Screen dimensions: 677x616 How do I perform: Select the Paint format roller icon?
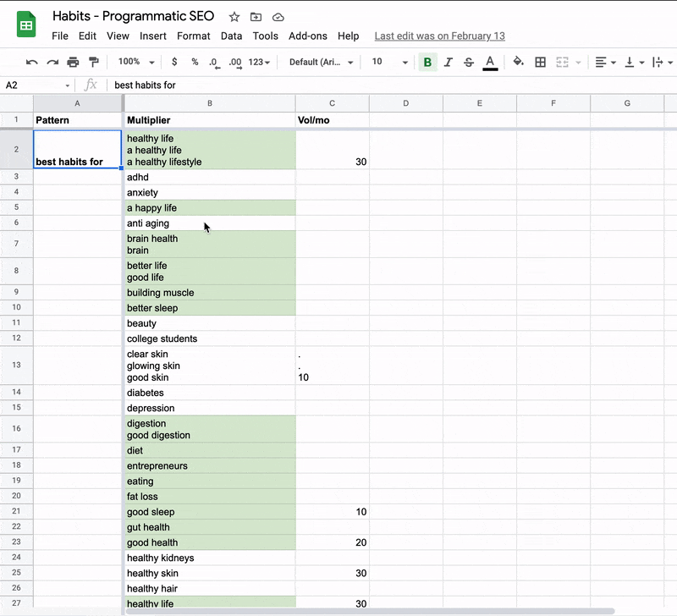click(x=93, y=62)
